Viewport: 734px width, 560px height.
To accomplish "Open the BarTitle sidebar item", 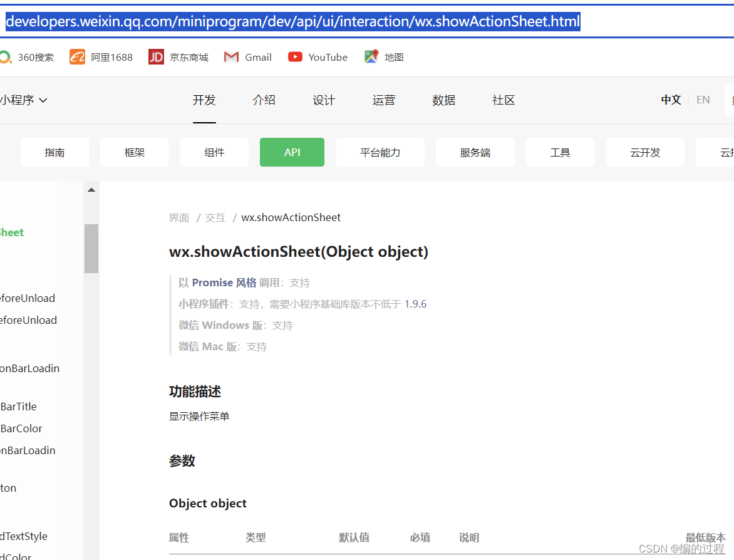I will [x=18, y=407].
